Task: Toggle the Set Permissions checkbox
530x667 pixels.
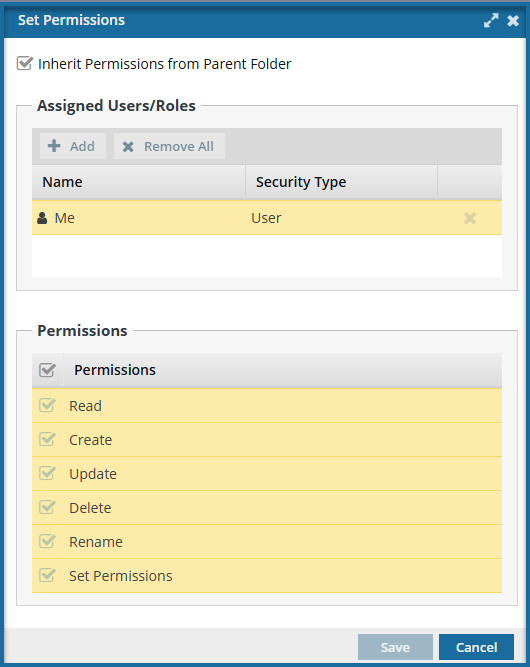Action: coord(47,575)
